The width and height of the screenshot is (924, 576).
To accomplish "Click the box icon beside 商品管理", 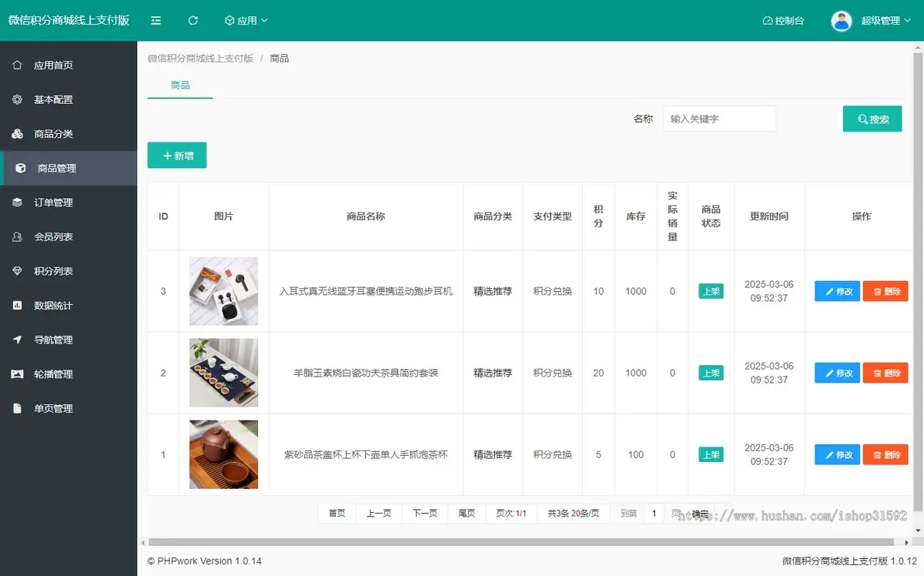I will pyautogui.click(x=21, y=168).
